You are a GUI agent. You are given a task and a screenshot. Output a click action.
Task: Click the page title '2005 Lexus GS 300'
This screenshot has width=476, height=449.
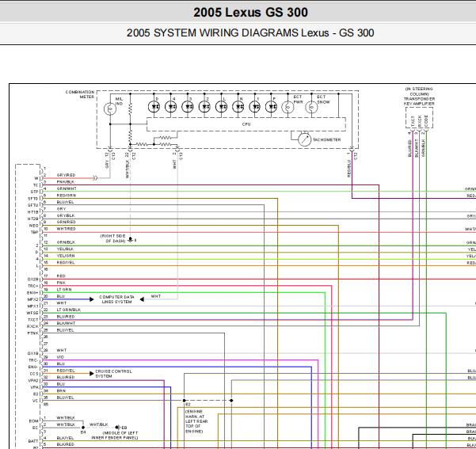pyautogui.click(x=251, y=13)
